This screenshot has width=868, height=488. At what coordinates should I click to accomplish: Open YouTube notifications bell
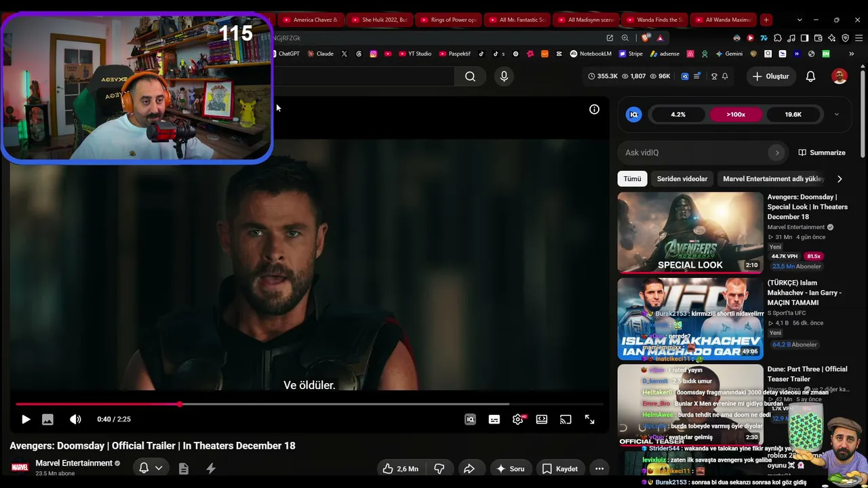tap(810, 77)
